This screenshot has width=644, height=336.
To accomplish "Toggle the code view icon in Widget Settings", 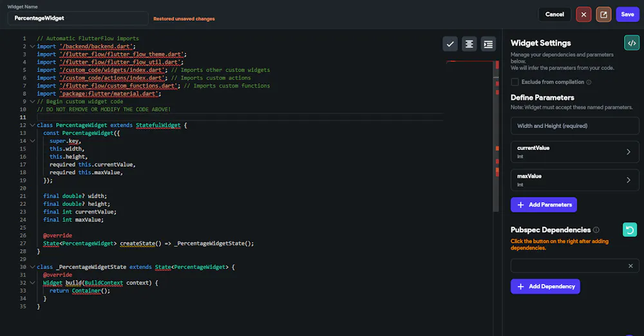I will tap(632, 42).
